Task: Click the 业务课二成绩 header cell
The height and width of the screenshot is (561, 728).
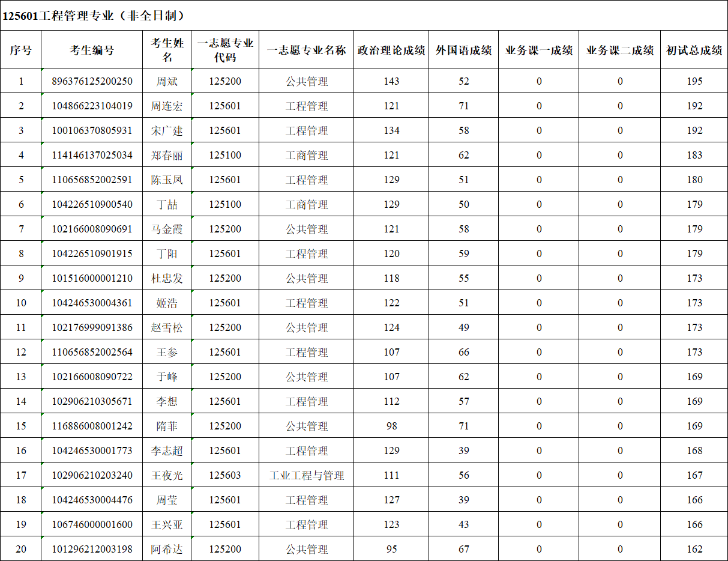Action: tap(620, 50)
